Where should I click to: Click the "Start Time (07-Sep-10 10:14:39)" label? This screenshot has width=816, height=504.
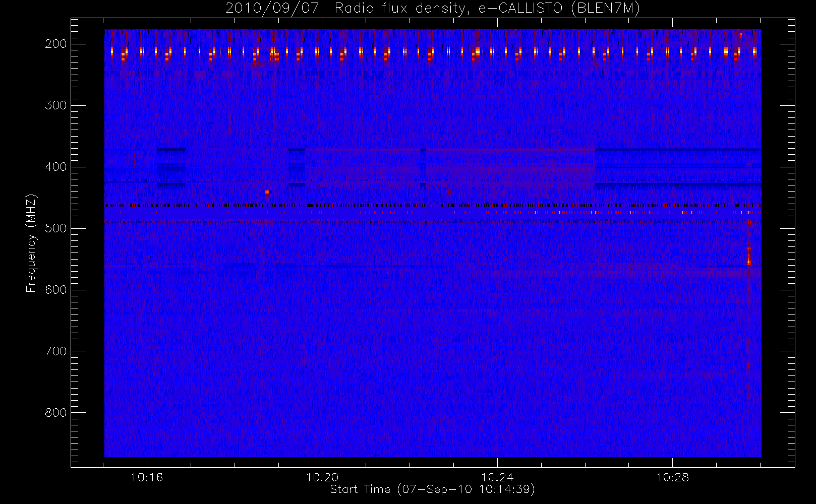pos(432,489)
